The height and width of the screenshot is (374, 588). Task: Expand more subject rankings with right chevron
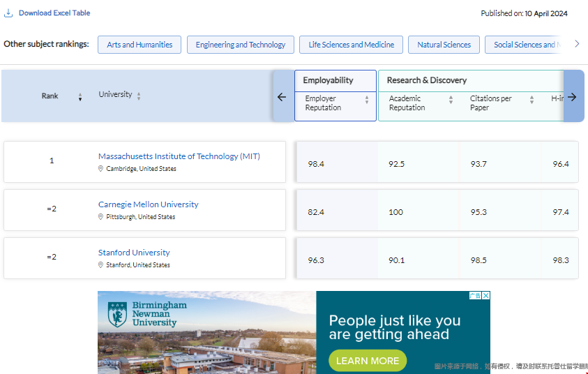point(577,44)
